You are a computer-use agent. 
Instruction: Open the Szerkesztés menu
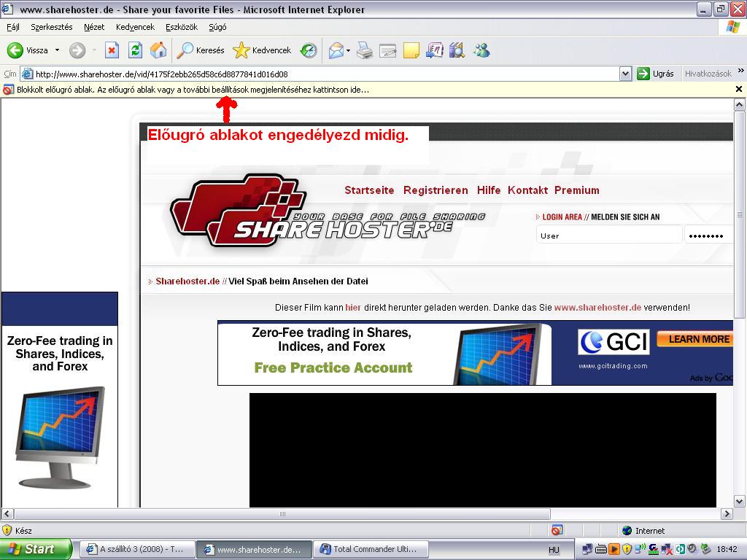click(52, 27)
